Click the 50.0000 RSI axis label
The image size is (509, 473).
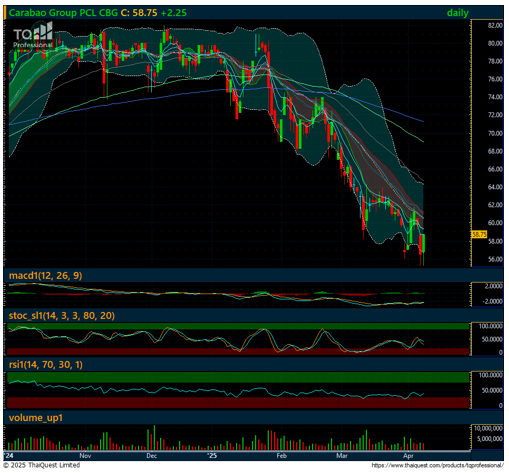coord(492,390)
